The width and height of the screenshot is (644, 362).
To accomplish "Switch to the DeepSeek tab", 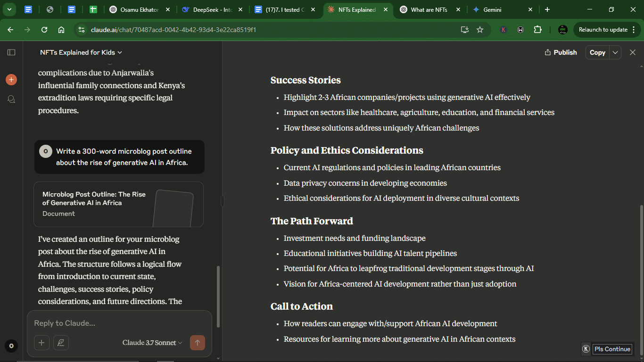I will (x=213, y=9).
